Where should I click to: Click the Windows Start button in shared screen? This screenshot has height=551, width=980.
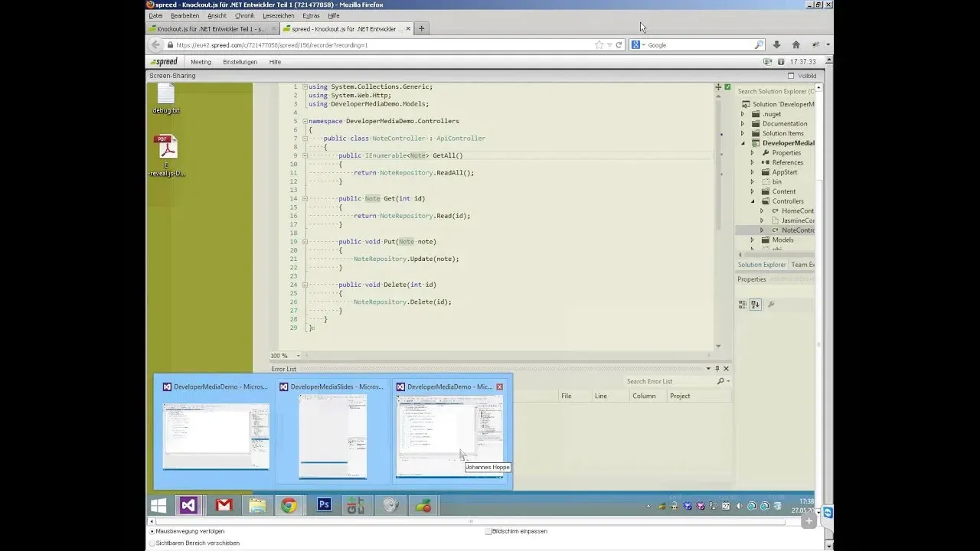tap(158, 505)
